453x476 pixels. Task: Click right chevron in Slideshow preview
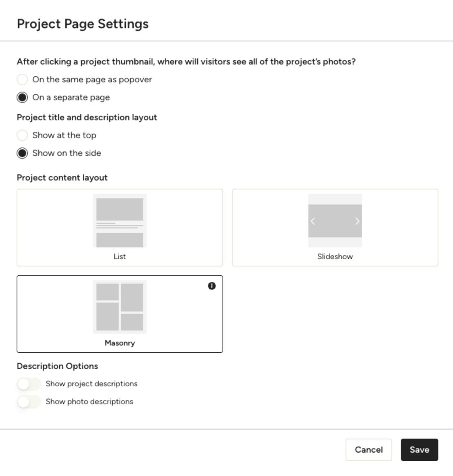click(357, 221)
